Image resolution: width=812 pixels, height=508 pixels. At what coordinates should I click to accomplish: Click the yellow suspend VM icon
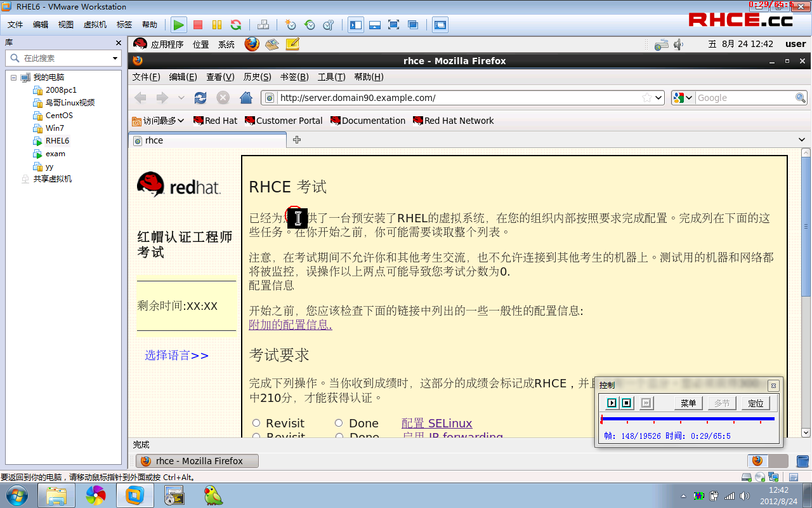point(217,25)
